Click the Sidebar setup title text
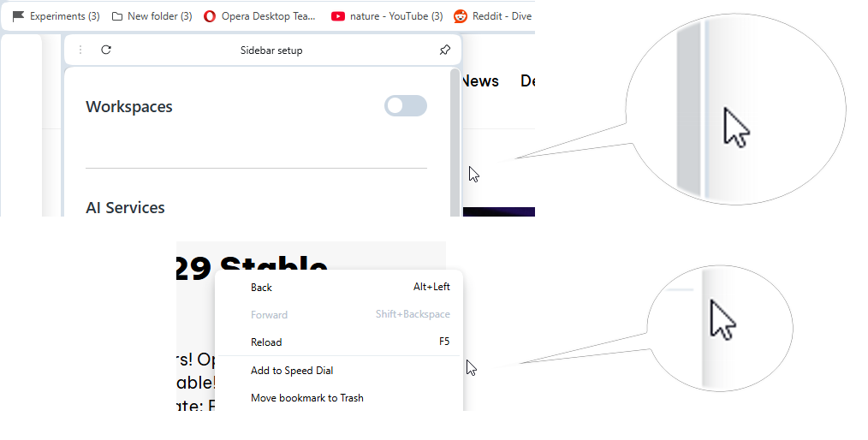The width and height of the screenshot is (868, 440). (x=271, y=51)
